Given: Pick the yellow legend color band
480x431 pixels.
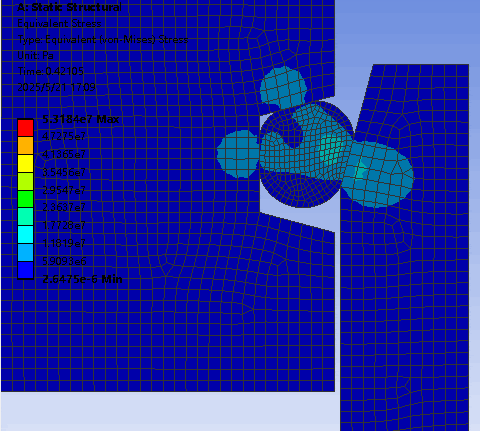Looking at the screenshot, I should (x=25, y=163).
